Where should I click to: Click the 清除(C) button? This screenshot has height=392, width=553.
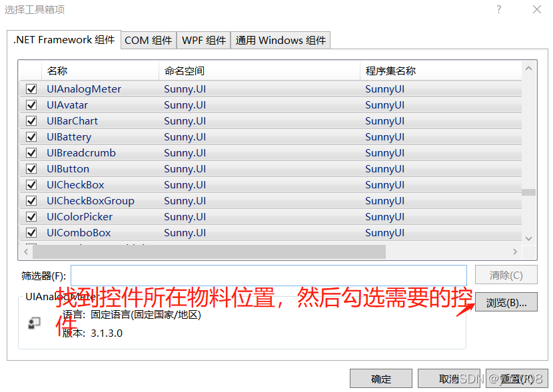point(506,275)
